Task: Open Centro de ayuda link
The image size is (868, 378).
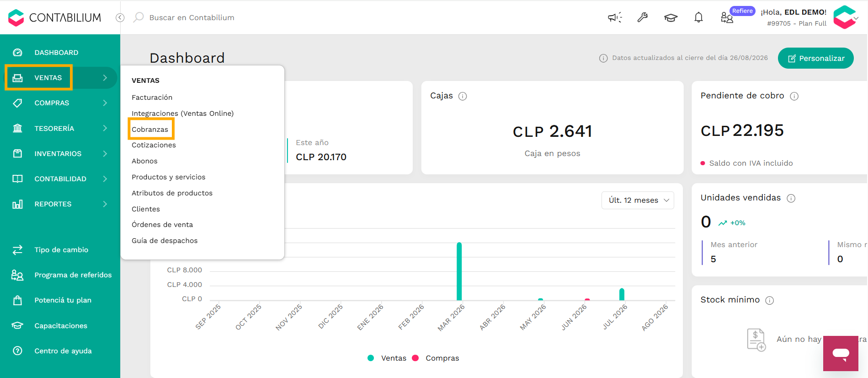Action: tap(63, 351)
